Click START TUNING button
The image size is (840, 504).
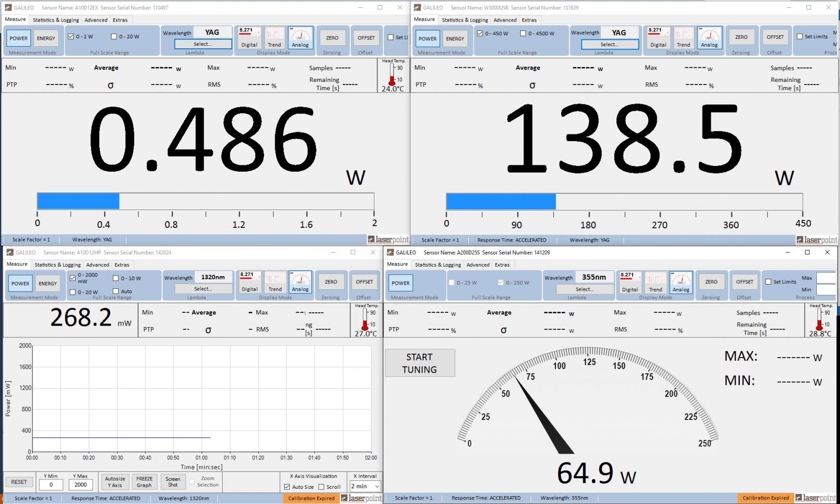click(419, 363)
